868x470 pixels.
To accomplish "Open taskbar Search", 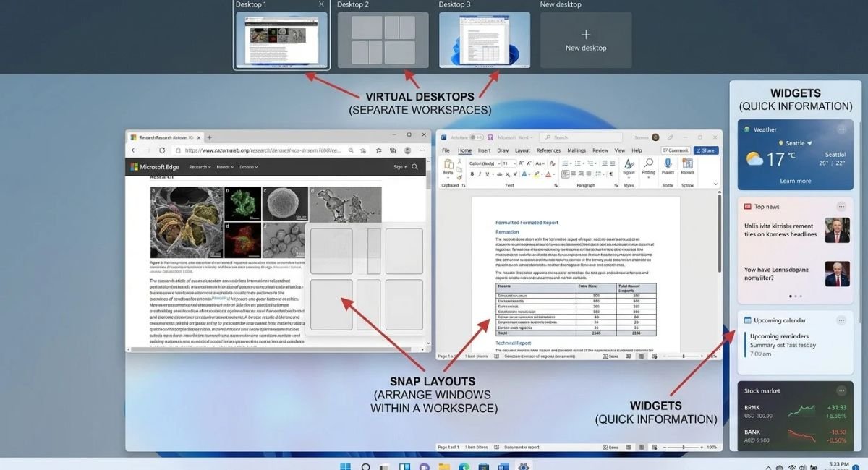I will [x=365, y=465].
